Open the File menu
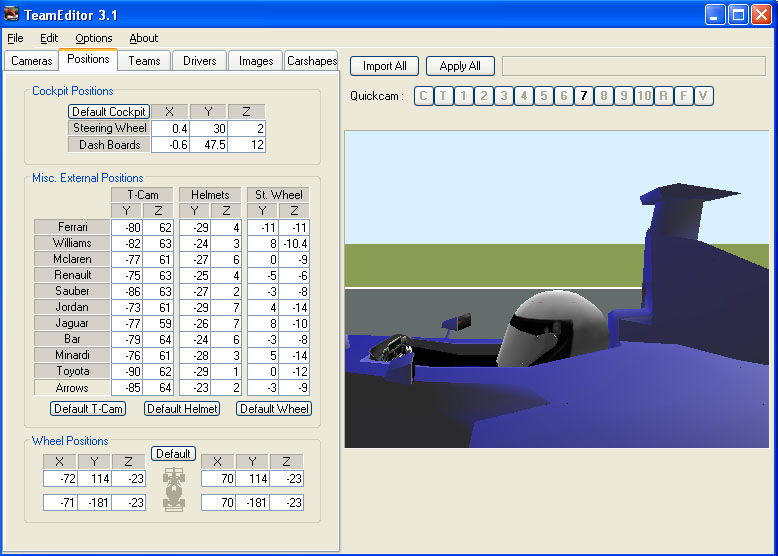Image resolution: width=778 pixels, height=556 pixels. [x=15, y=38]
